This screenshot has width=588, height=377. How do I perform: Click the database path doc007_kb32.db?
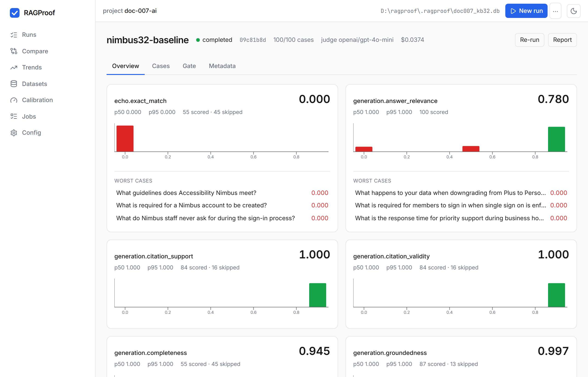(x=440, y=11)
